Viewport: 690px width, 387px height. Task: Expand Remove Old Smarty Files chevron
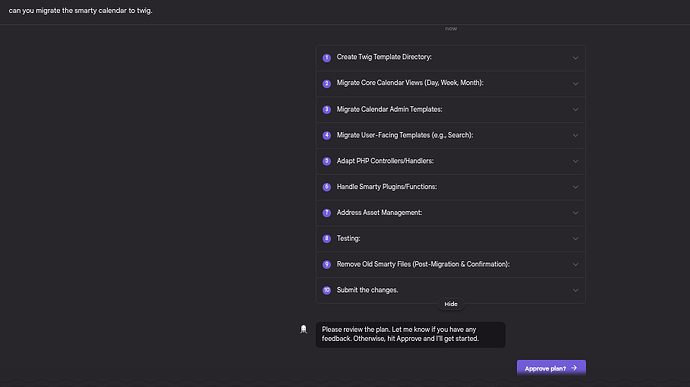tap(575, 265)
